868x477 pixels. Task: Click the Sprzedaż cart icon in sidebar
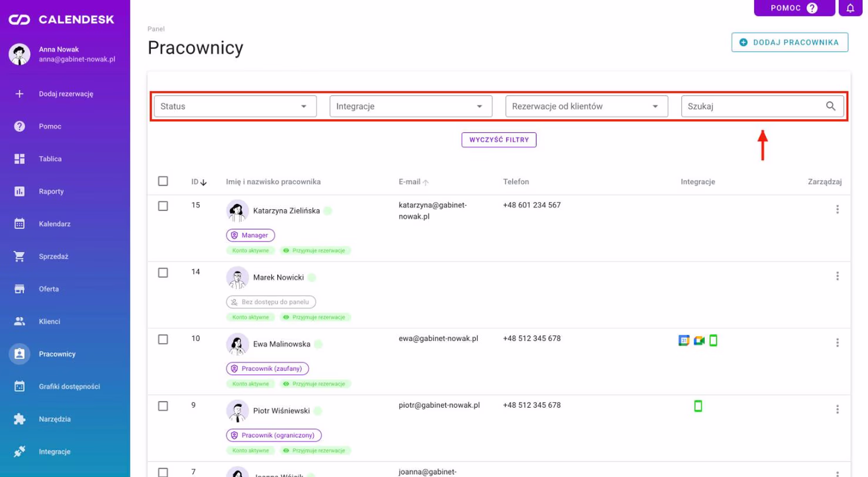click(x=19, y=257)
